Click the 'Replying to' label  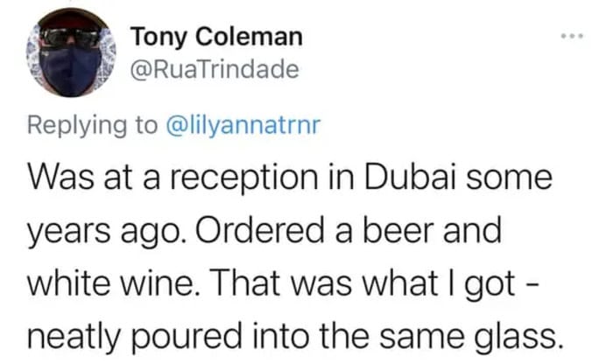pyautogui.click(x=90, y=127)
